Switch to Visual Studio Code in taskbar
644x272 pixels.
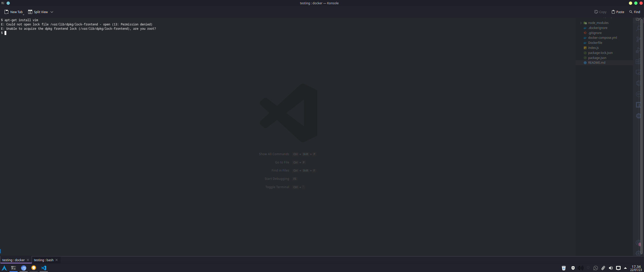coord(44,268)
